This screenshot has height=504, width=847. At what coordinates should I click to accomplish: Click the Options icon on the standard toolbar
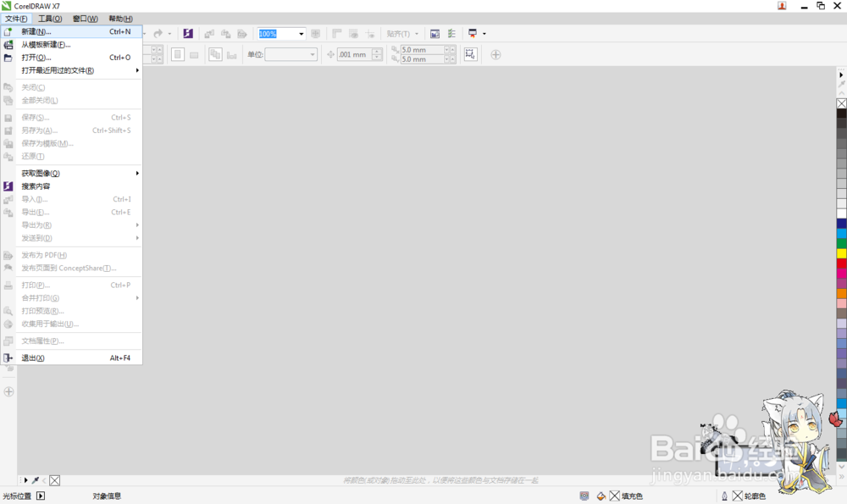[x=451, y=33]
